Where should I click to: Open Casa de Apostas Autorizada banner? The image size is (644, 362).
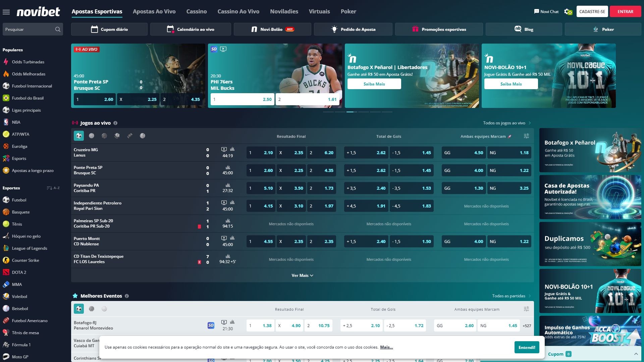[x=590, y=197]
